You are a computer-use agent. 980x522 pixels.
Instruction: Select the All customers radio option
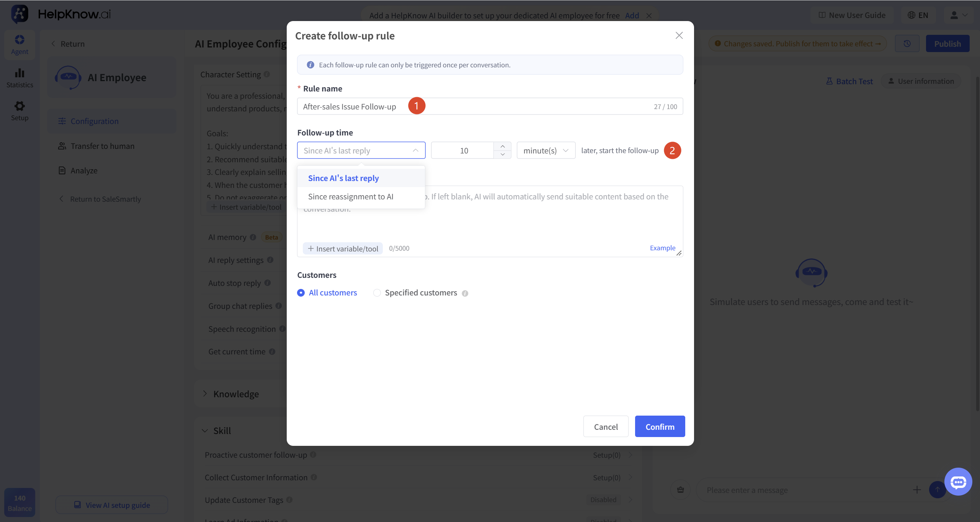coord(301,293)
